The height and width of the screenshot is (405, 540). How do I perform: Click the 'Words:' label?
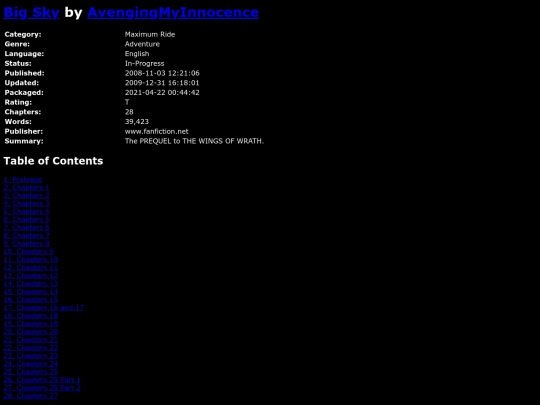click(18, 122)
